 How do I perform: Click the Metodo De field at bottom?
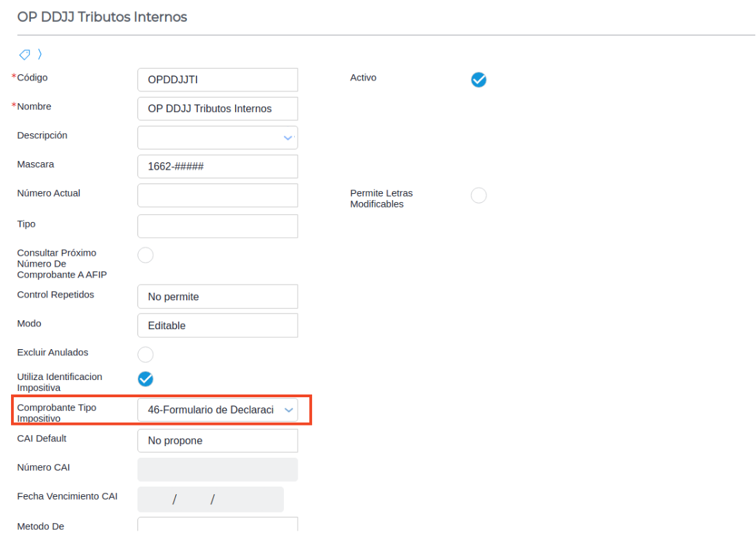tap(217, 524)
